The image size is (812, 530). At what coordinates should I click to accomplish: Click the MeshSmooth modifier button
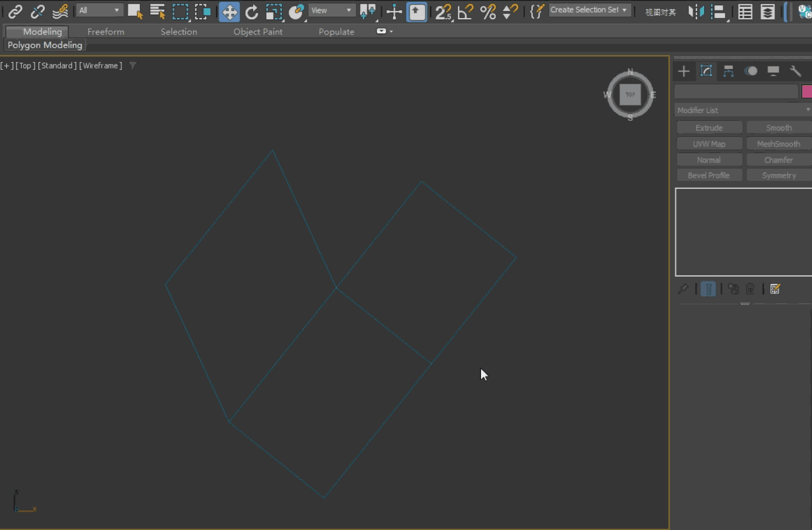coord(779,144)
